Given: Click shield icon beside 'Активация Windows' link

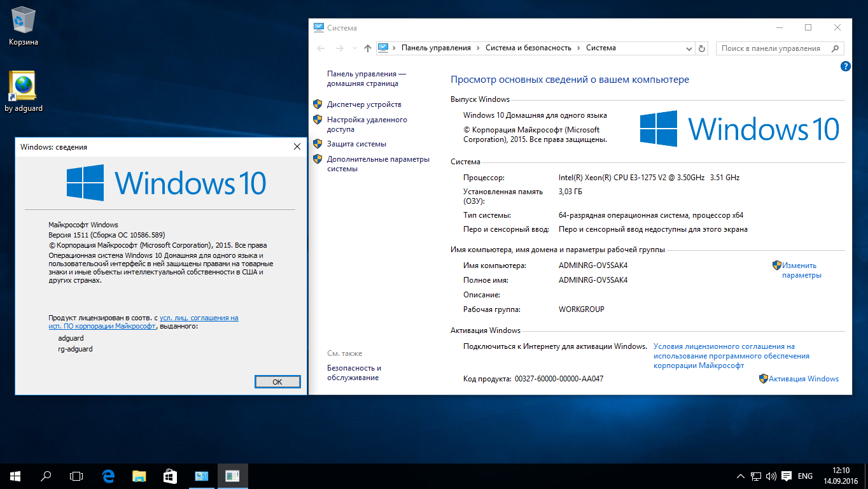Looking at the screenshot, I should pos(764,378).
